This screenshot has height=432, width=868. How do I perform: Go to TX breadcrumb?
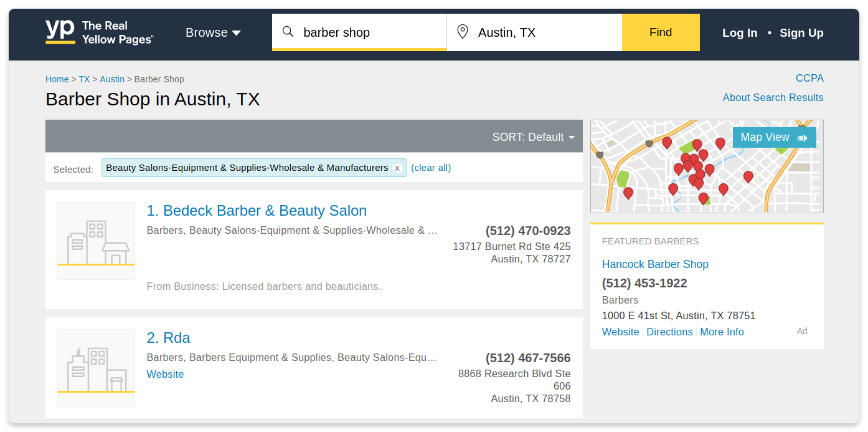(x=84, y=79)
